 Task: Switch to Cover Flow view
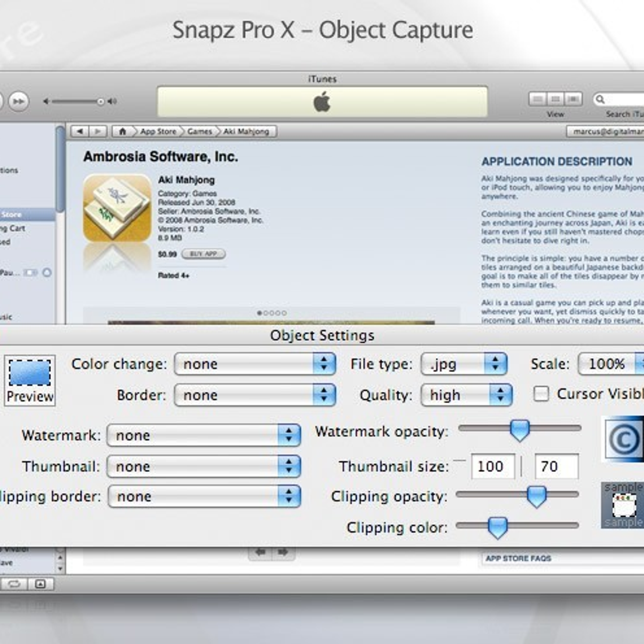click(x=573, y=99)
